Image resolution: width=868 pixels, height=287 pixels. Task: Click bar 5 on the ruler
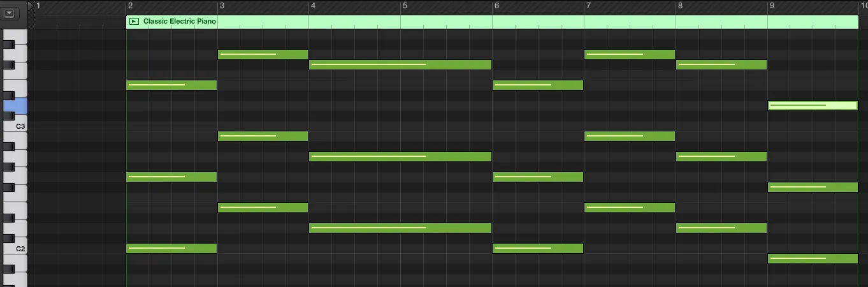click(x=405, y=6)
